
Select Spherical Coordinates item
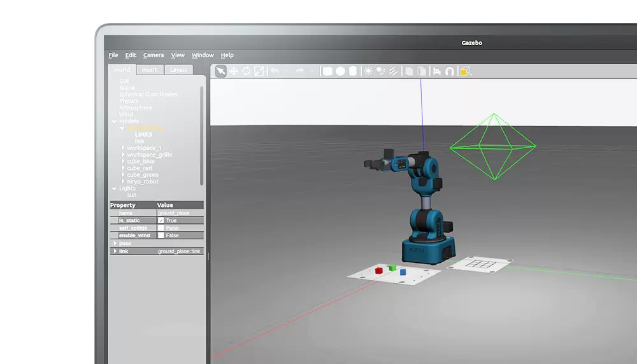pyautogui.click(x=148, y=94)
